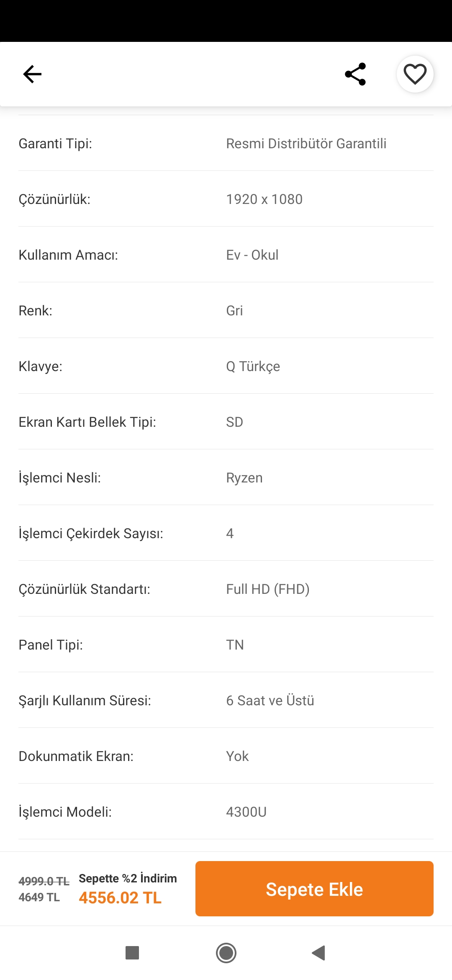452x980 pixels.
Task: Select the Full HD (FHD) value
Action: (267, 589)
